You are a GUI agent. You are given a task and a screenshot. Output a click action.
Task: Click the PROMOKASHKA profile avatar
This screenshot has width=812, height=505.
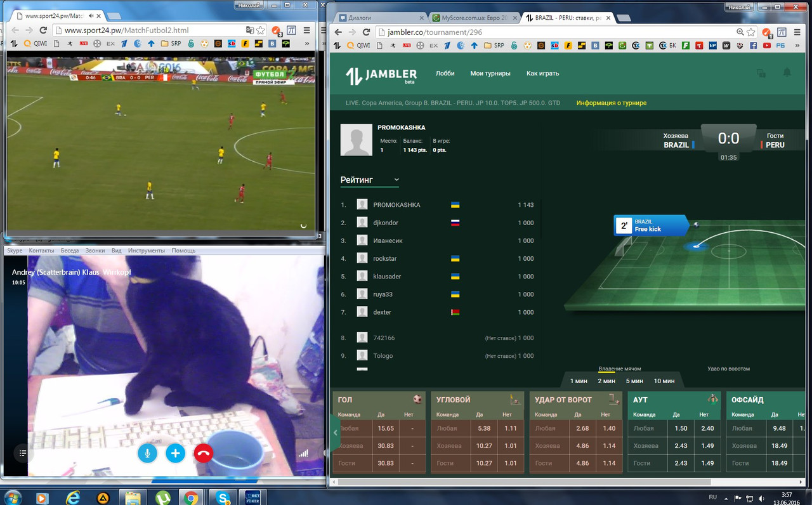(x=357, y=140)
